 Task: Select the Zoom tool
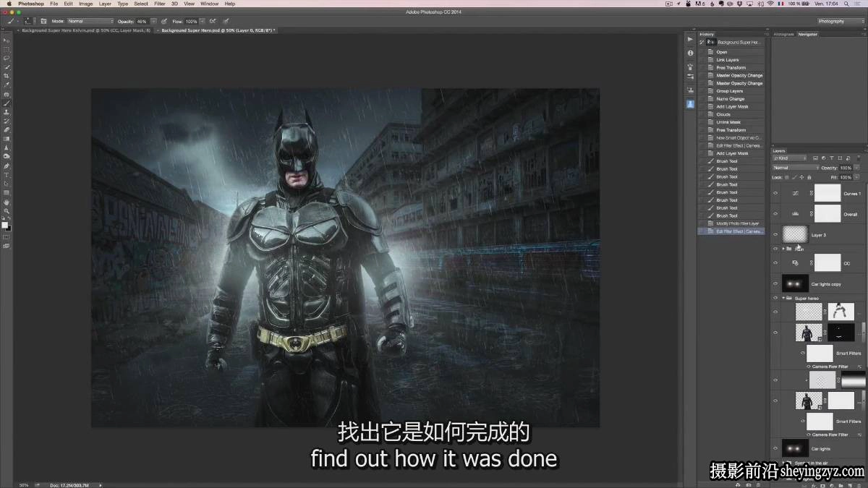tap(7, 211)
